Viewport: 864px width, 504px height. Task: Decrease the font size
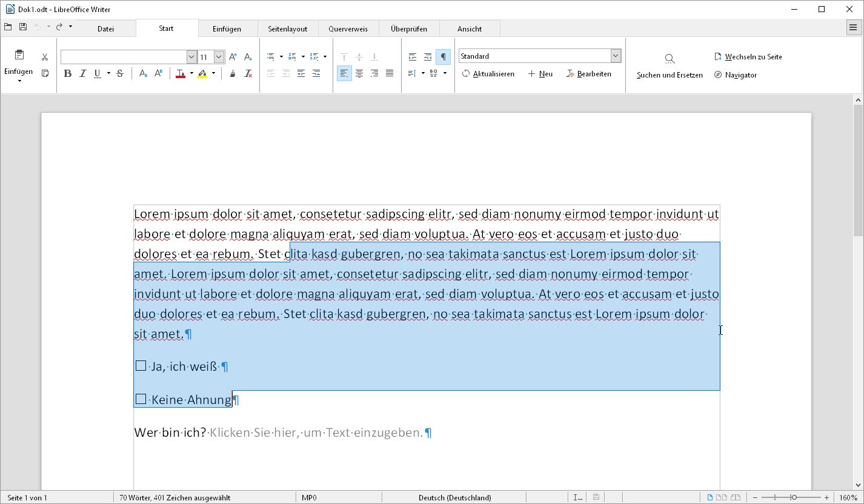click(x=248, y=57)
